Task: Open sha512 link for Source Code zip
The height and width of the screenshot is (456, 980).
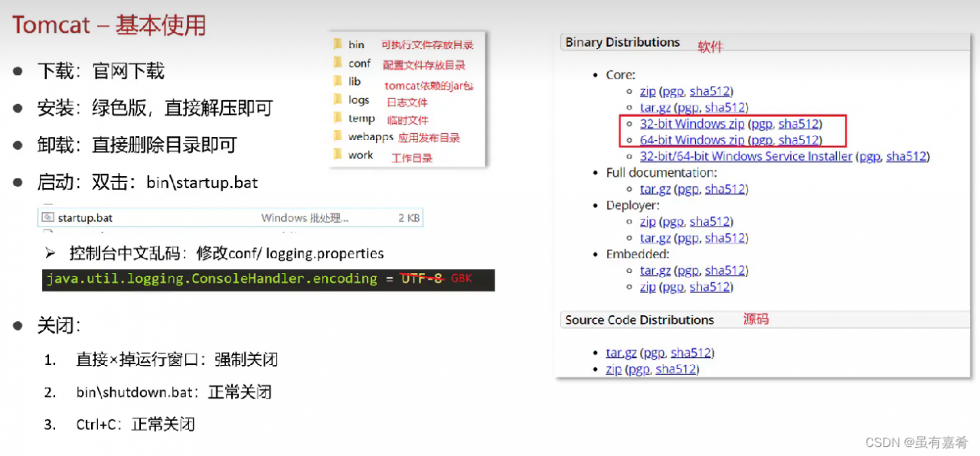Action: [675, 369]
